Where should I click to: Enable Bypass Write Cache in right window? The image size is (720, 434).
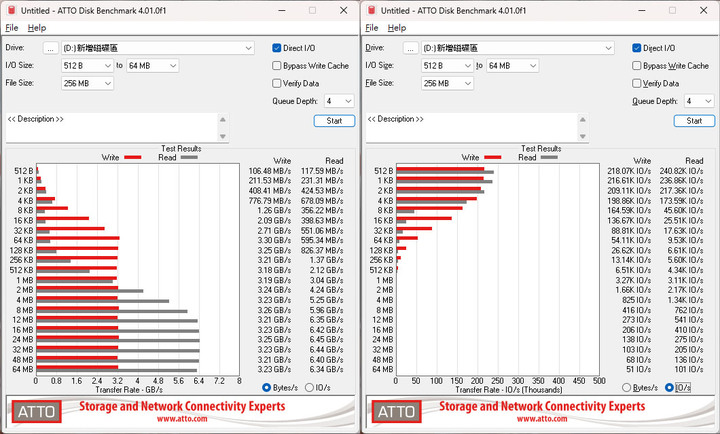pos(636,66)
